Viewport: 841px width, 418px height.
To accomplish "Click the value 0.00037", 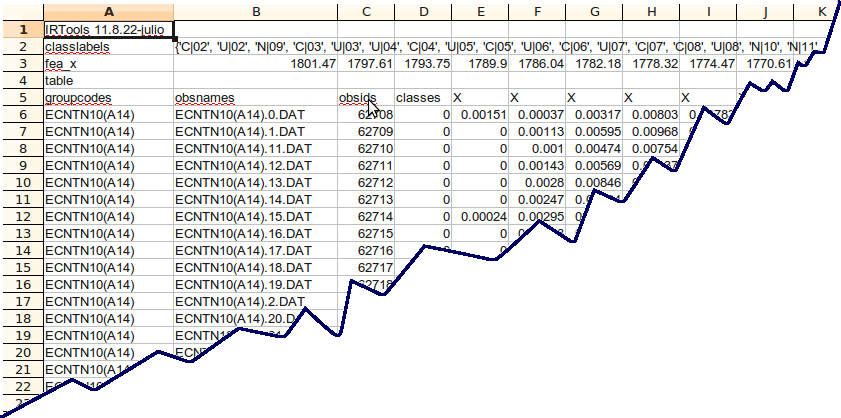I will 537,115.
